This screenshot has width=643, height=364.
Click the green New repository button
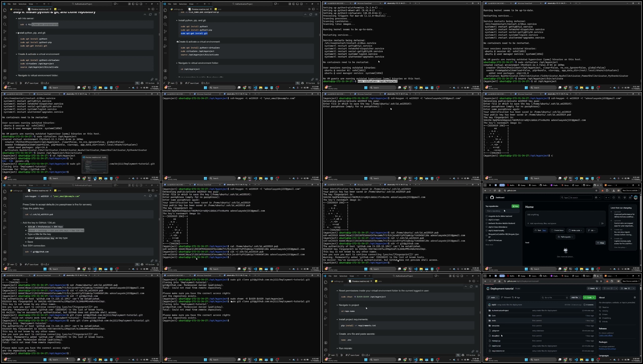(515, 206)
